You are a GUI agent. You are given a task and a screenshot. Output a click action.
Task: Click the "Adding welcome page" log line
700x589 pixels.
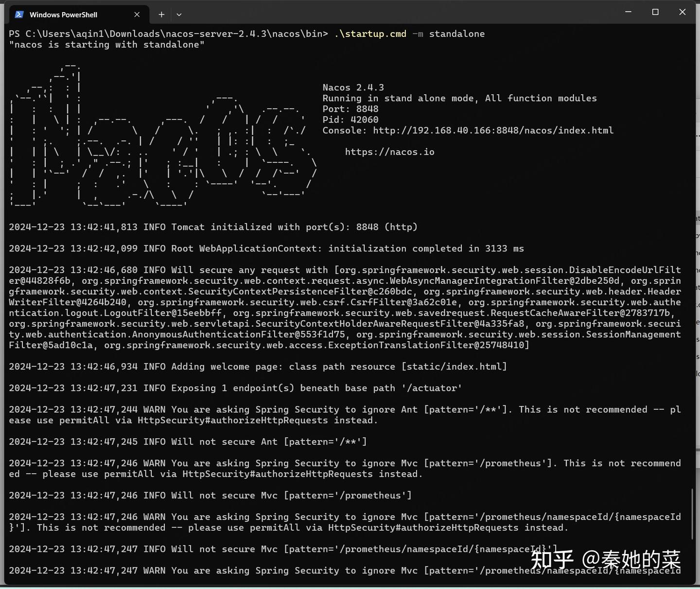tap(258, 366)
